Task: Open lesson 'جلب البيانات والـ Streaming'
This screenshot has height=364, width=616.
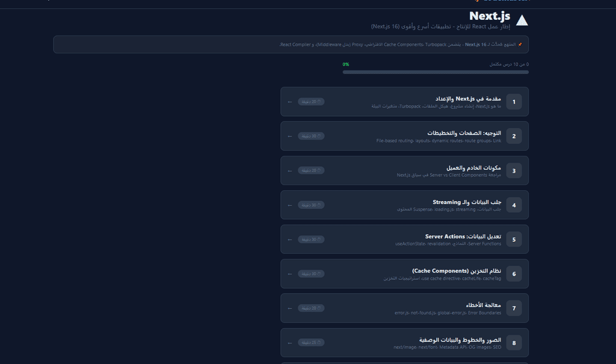Action: point(405,205)
